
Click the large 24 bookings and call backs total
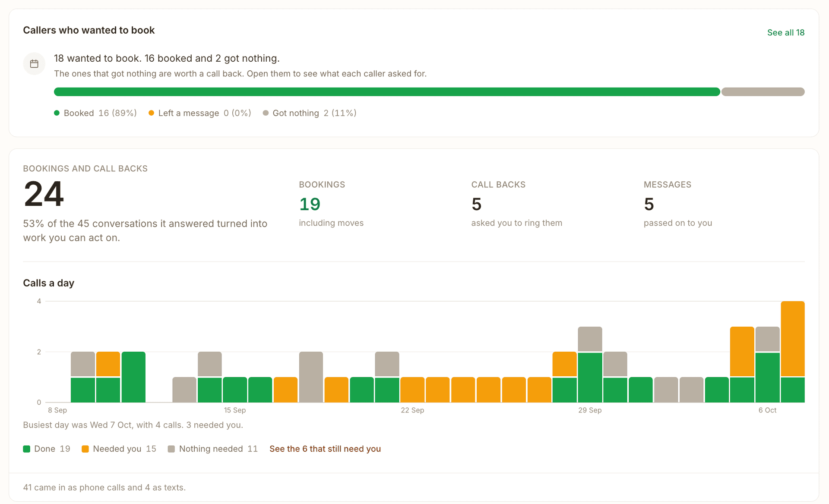[44, 194]
